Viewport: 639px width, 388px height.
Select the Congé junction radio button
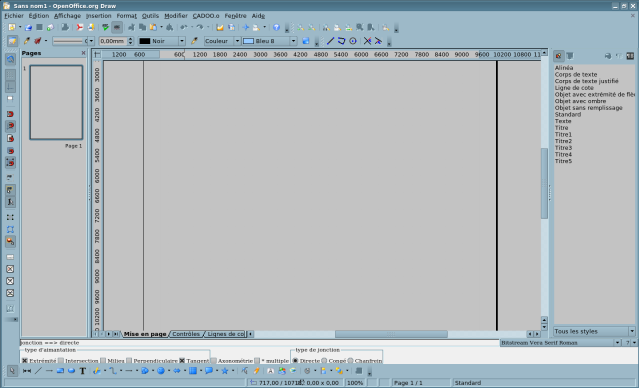(324, 361)
